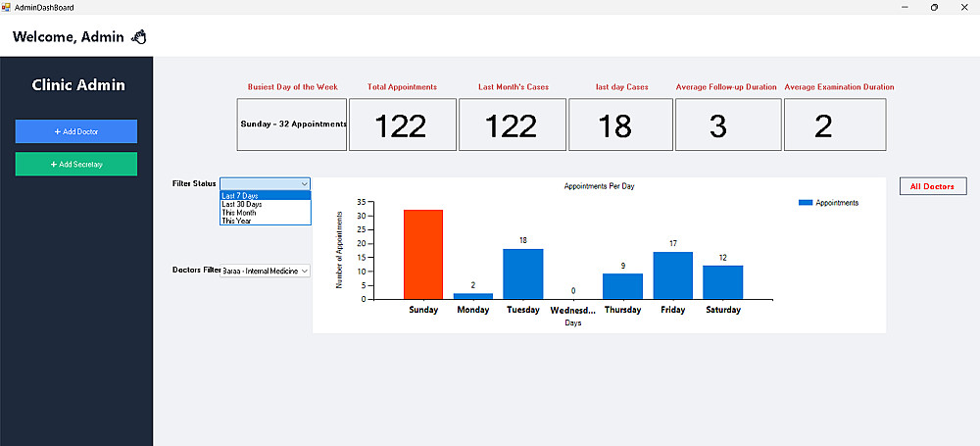980x446 pixels.
Task: Click the Clinic Admin heading
Action: pos(78,85)
